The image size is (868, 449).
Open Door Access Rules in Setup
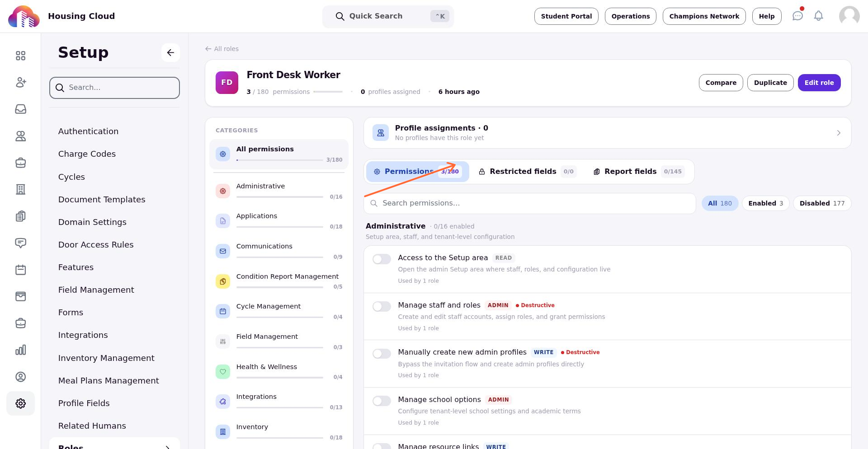[x=96, y=245]
